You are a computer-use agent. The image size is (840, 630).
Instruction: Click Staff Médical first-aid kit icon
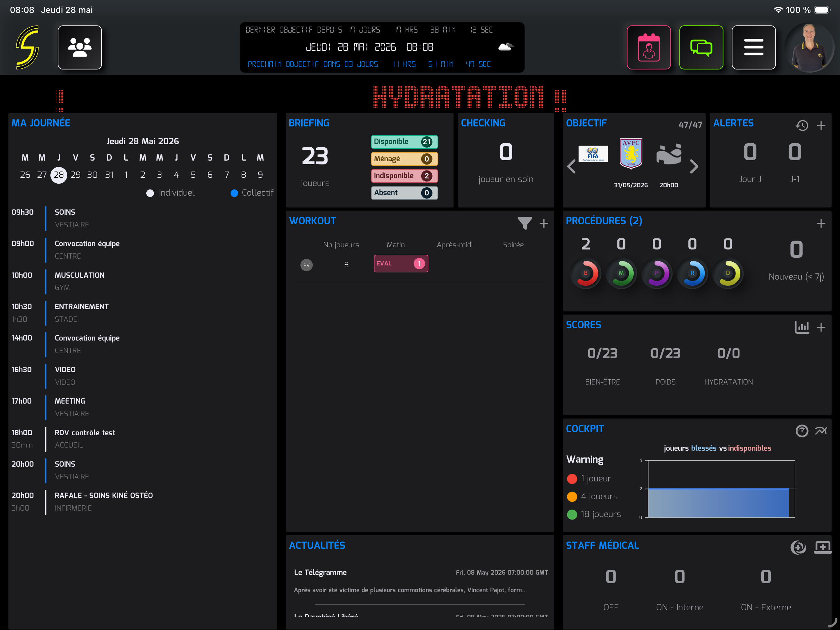[822, 547]
